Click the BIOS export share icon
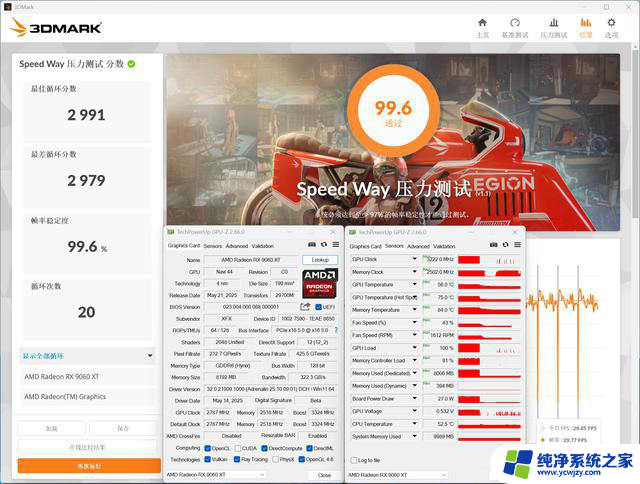The width and height of the screenshot is (640, 484). [x=305, y=306]
